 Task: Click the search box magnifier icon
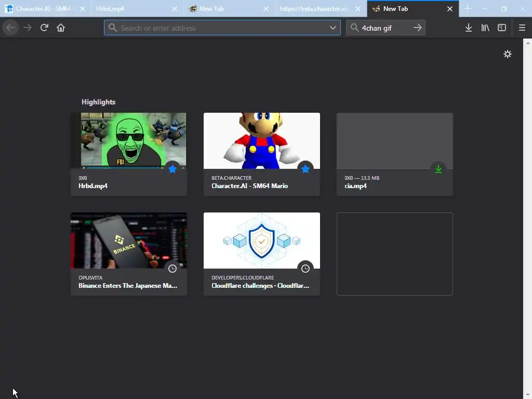[x=354, y=28]
